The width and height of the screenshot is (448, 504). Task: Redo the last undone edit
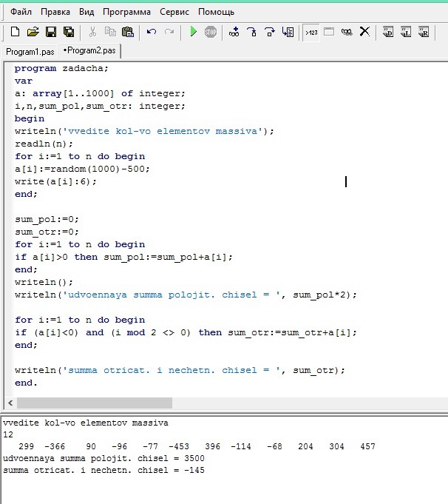coord(169,32)
